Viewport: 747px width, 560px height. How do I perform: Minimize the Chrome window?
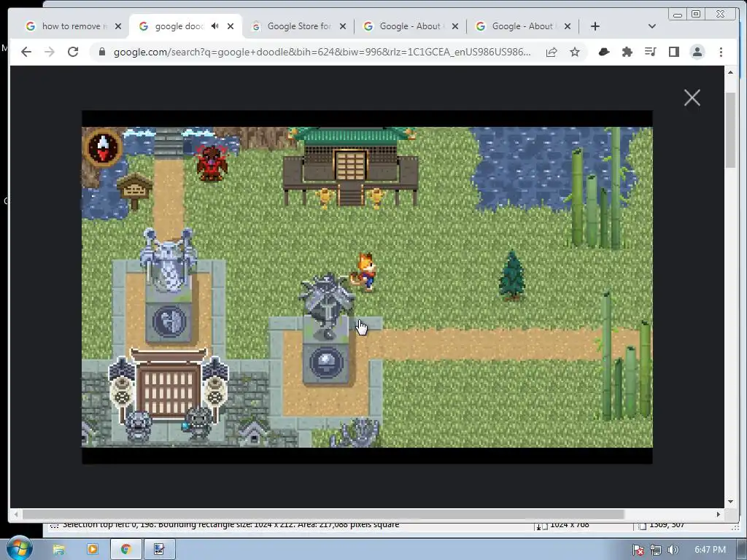[x=678, y=15]
